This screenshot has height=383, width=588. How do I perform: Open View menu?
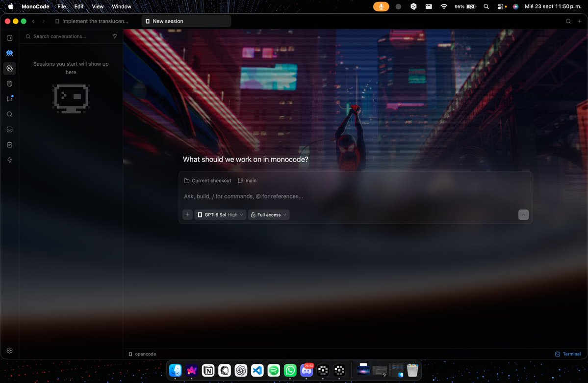coord(98,6)
